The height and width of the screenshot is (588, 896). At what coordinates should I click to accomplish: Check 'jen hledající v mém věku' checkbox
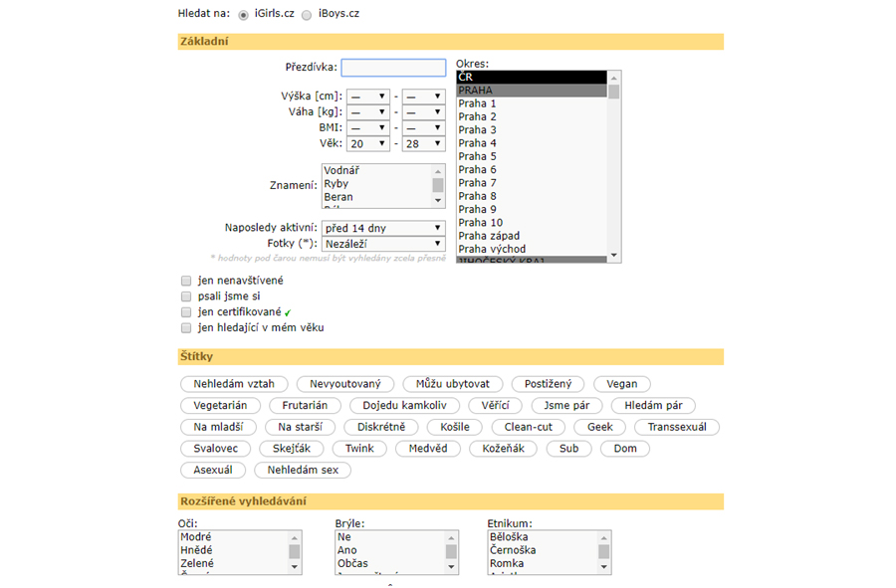click(186, 327)
